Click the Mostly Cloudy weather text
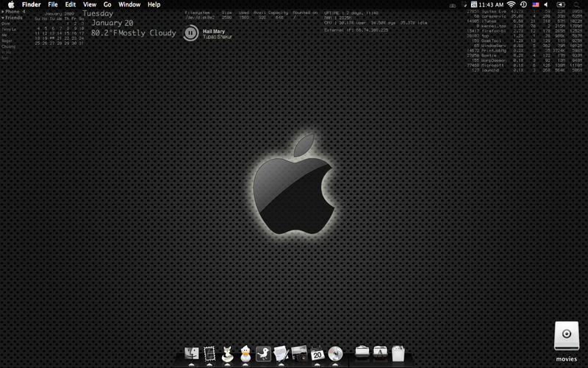 point(147,33)
